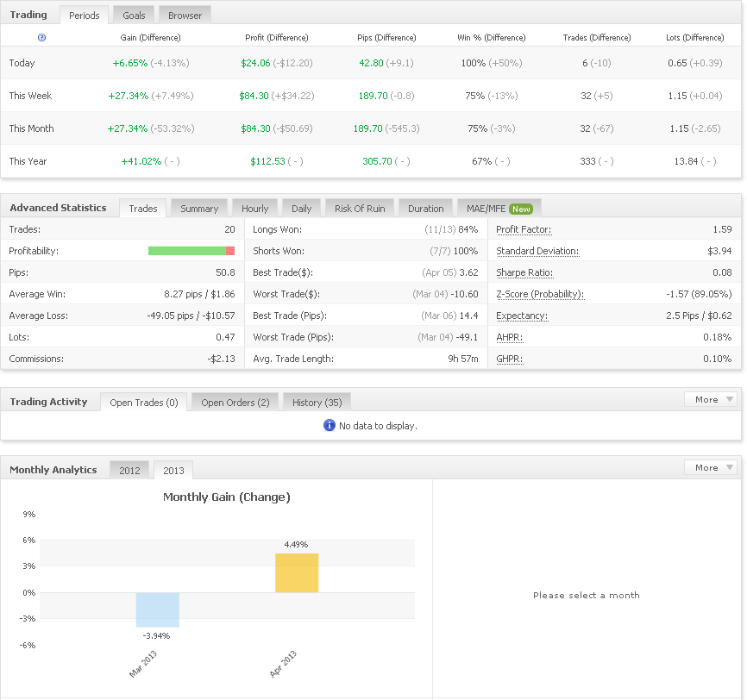Select the Apr 2013 yellow bar
Screen dimensions: 747x700
(x=297, y=573)
